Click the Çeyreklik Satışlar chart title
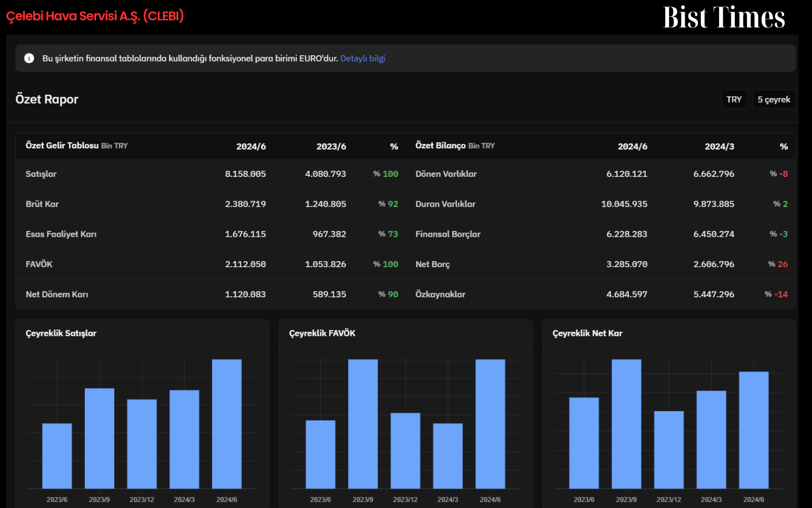This screenshot has height=508, width=812. 61,333
